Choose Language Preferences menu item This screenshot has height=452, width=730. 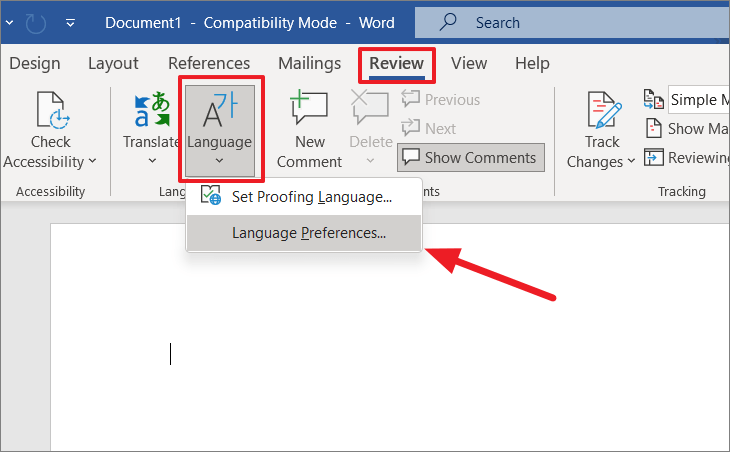[304, 232]
